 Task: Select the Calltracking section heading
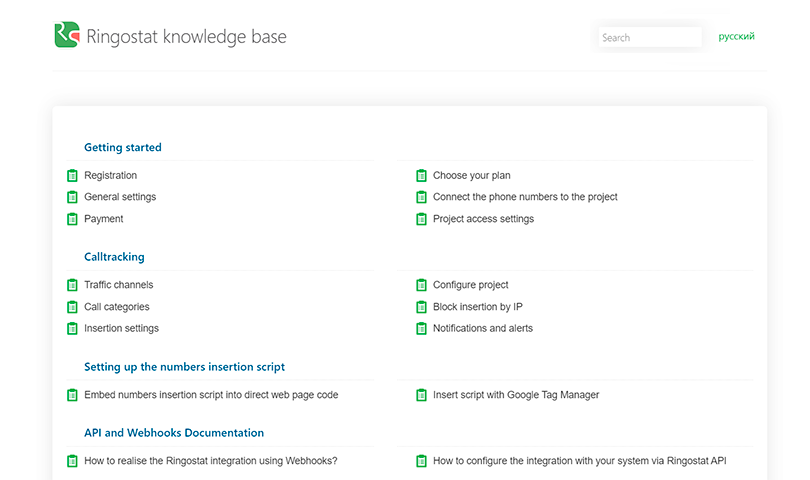114,257
